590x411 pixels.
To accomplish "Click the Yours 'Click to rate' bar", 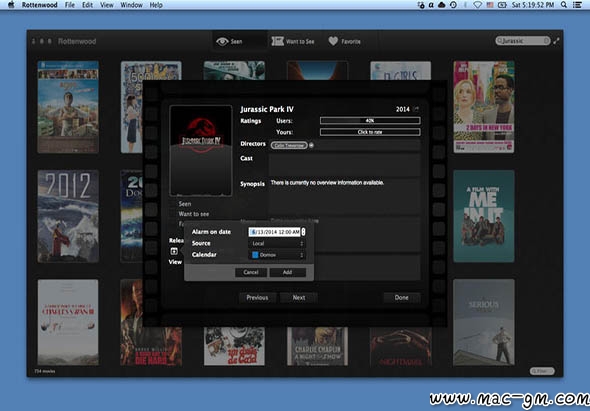I will coord(370,132).
